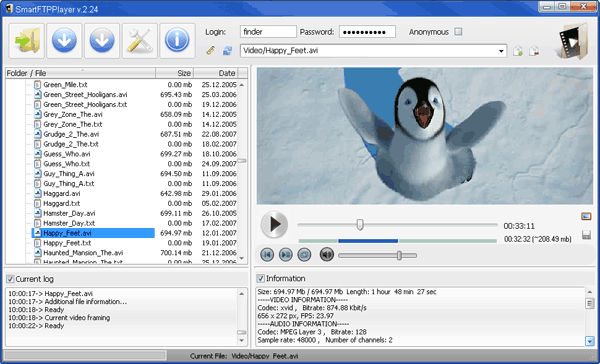Select Haunted_Mansion_The.avi in the file list

pos(83,253)
